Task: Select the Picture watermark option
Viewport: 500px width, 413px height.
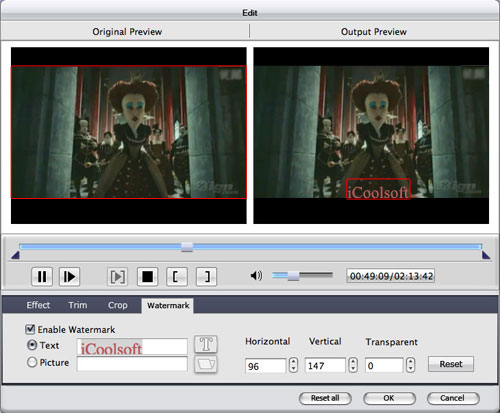Action: [32, 362]
